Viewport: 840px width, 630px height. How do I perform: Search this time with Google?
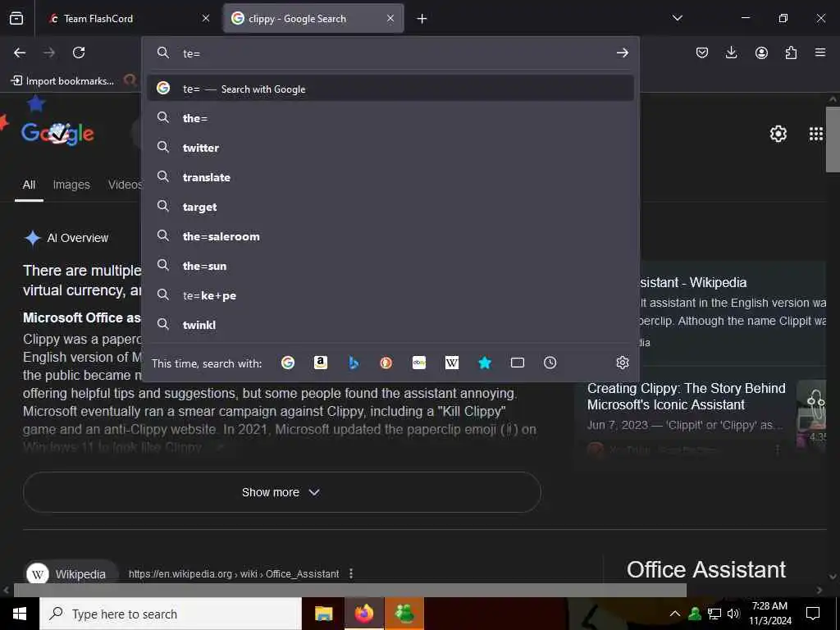[288, 363]
